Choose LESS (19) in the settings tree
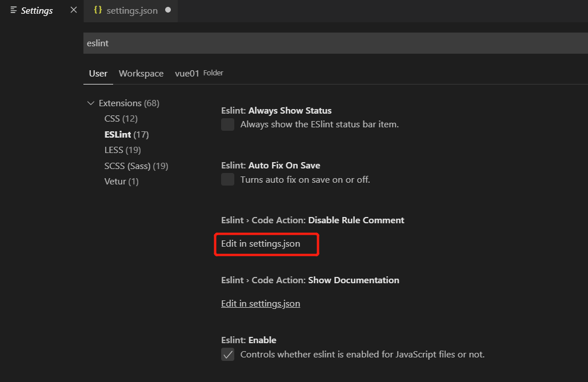This screenshot has height=382, width=588. [x=122, y=150]
